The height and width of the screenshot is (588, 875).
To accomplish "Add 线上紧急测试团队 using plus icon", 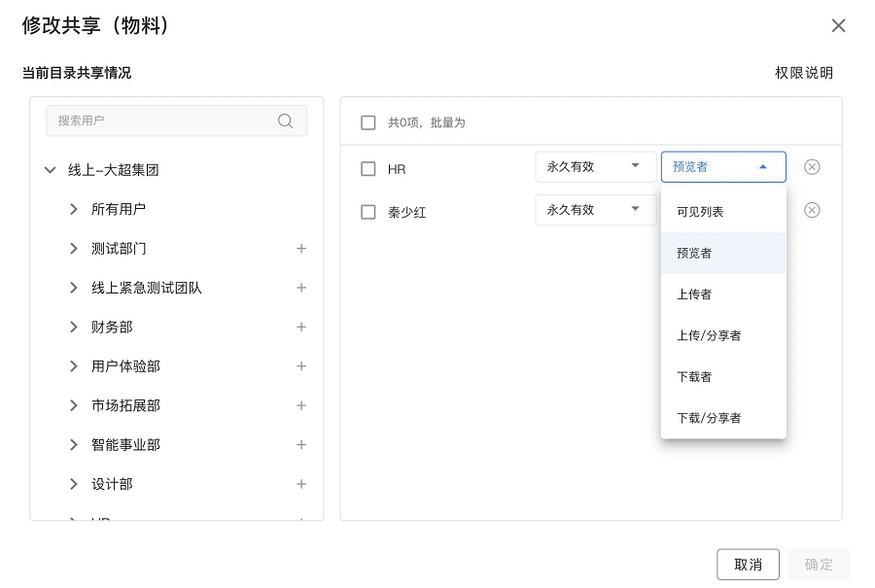I will (301, 288).
